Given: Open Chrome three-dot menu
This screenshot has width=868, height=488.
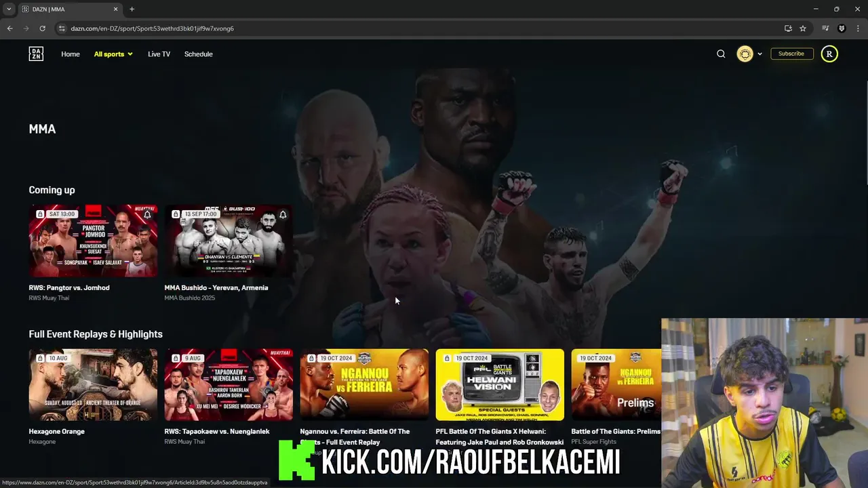Looking at the screenshot, I should pos(858,28).
